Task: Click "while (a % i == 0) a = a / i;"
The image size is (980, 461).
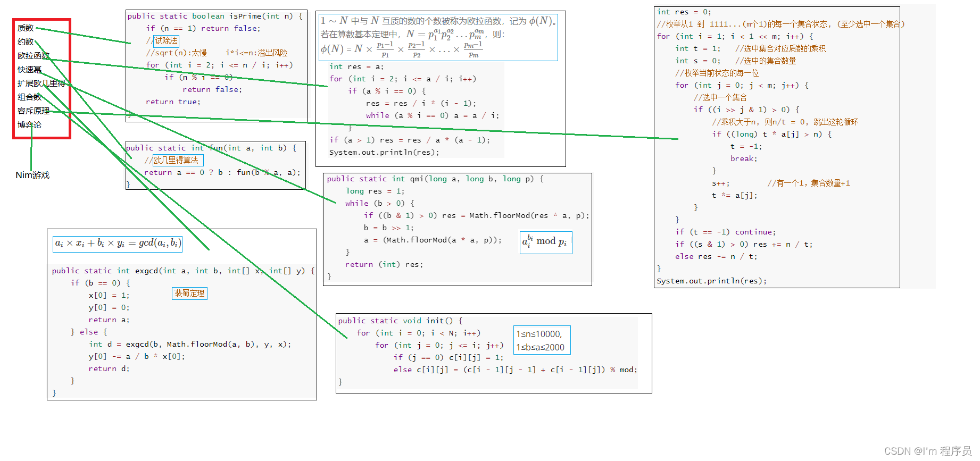Action: point(433,115)
